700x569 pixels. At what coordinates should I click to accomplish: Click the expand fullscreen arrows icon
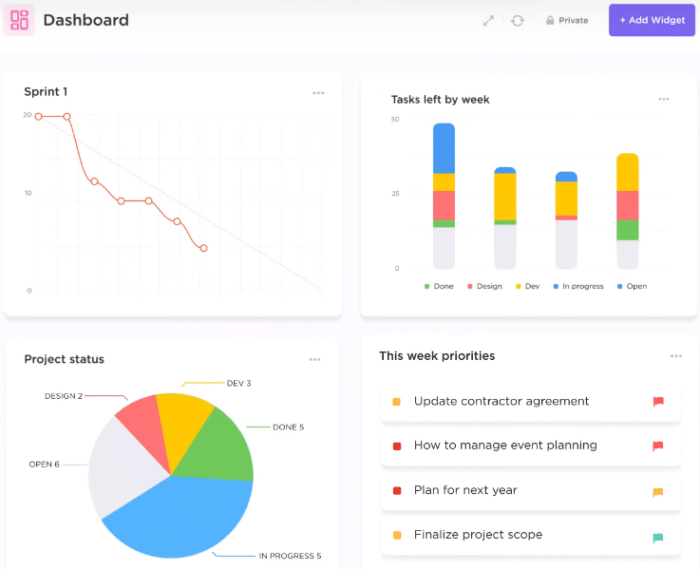point(488,21)
